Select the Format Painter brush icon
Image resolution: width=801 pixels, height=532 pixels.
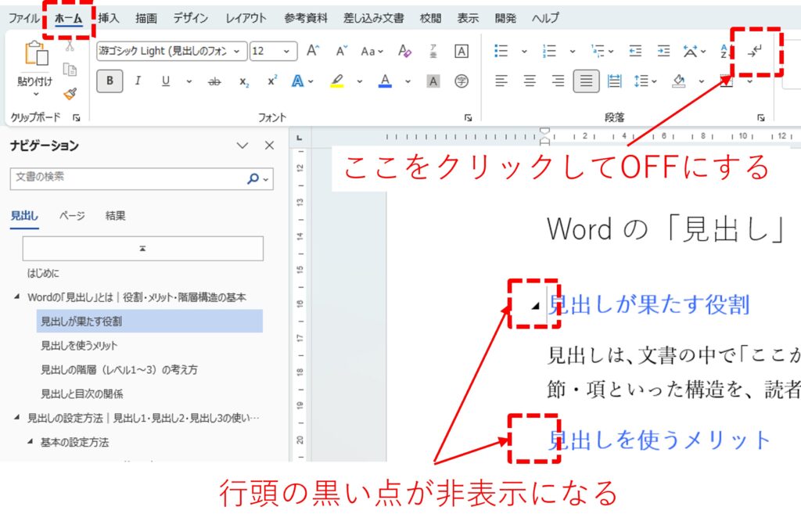point(70,94)
